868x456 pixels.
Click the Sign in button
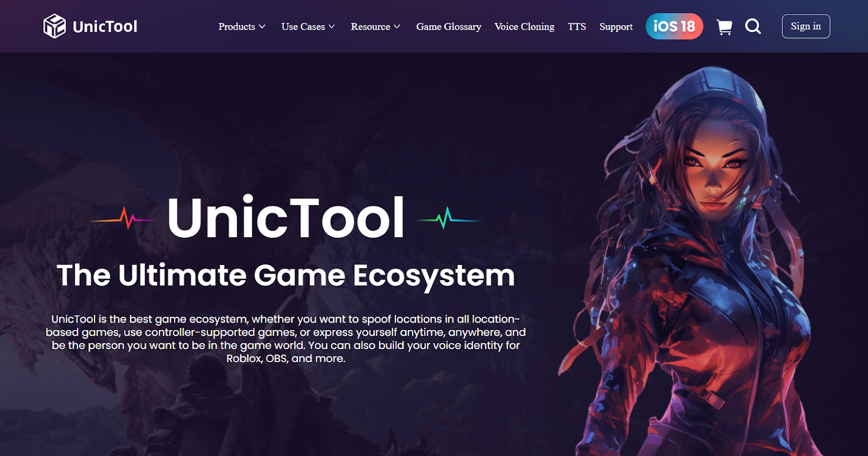(x=806, y=26)
